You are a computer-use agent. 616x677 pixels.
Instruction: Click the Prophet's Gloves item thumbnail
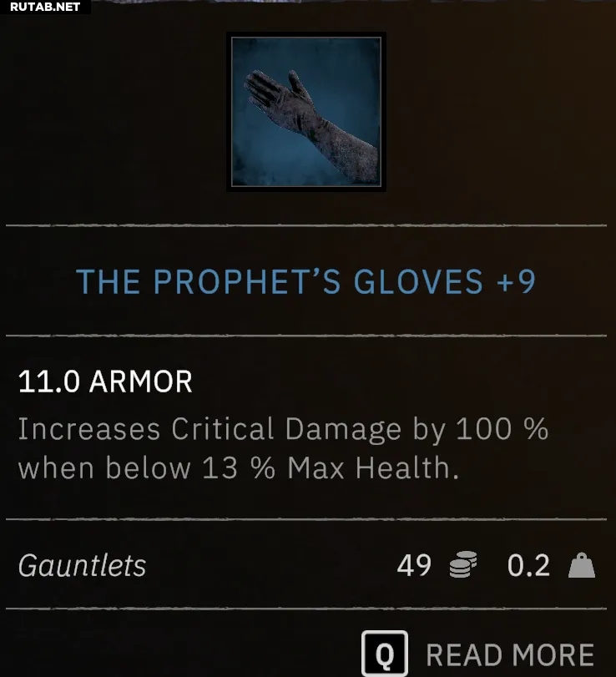(306, 112)
